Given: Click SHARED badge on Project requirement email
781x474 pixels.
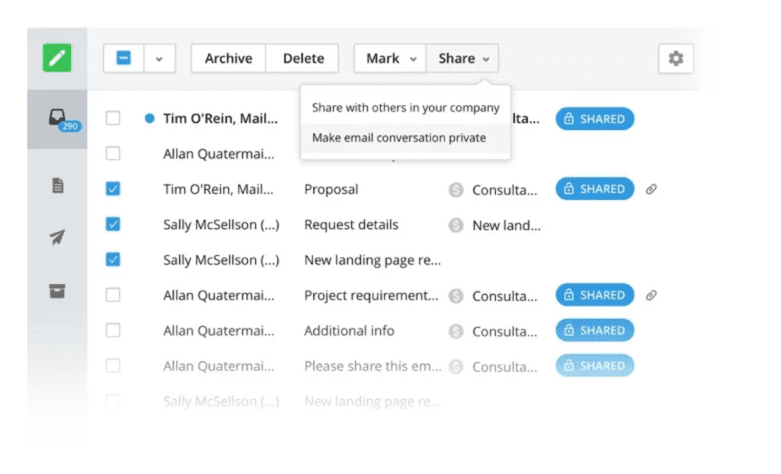Looking at the screenshot, I should click(594, 295).
